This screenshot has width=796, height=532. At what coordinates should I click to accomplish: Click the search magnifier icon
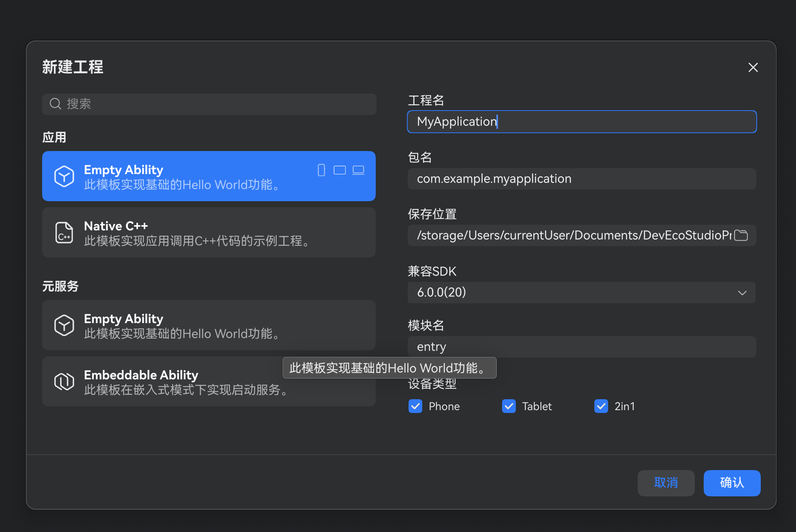click(55, 104)
